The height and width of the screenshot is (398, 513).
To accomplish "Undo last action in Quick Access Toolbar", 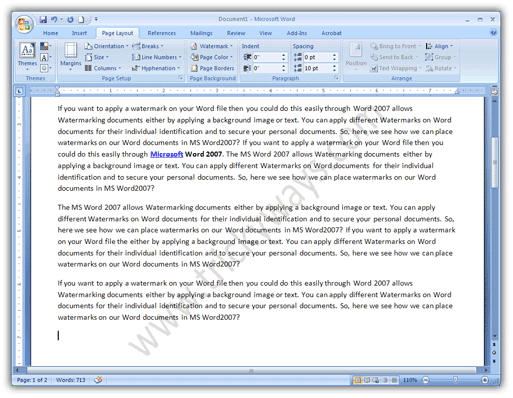I will (54, 20).
